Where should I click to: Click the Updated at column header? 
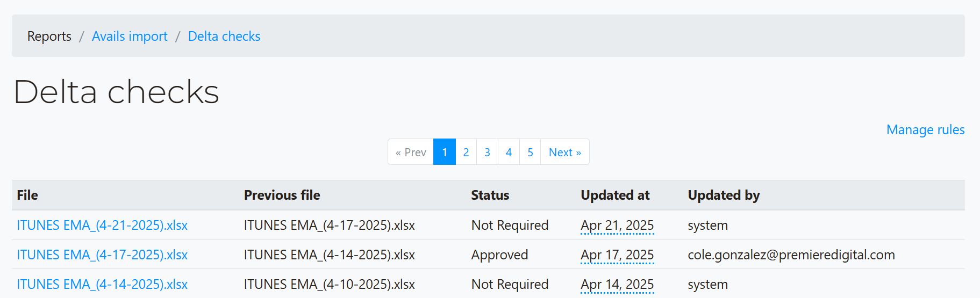click(x=615, y=195)
